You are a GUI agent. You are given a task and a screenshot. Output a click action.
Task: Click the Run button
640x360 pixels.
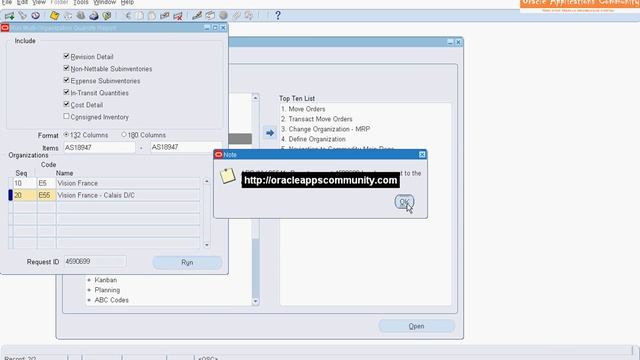pos(187,262)
